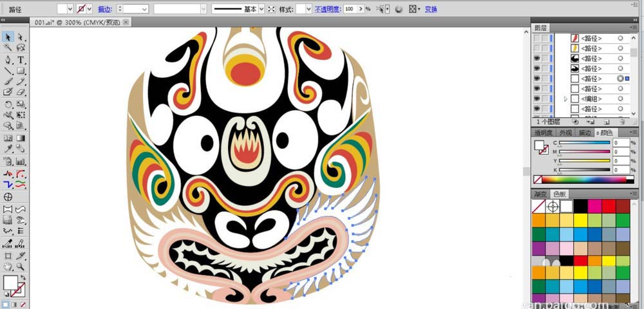This screenshot has width=644, height=309.
Task: Select the Direct Selection tool
Action: 21,37
